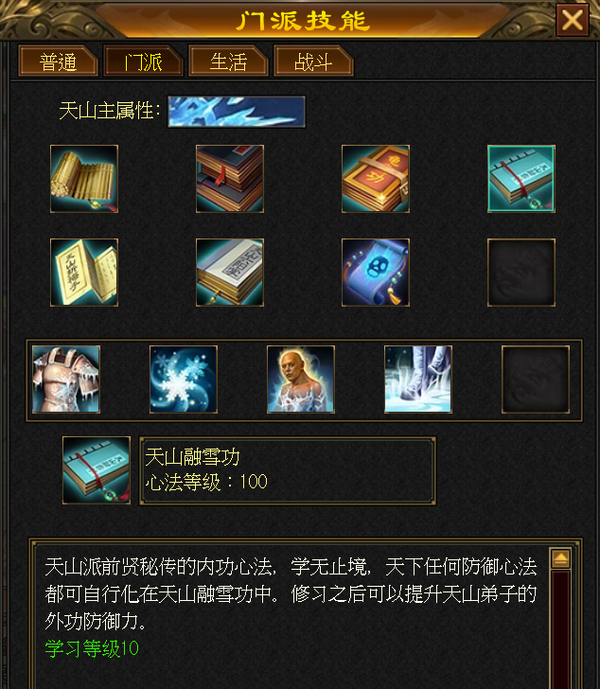The image size is (600, 689).
Task: Switch to the 战斗 tab
Action: coord(313,61)
